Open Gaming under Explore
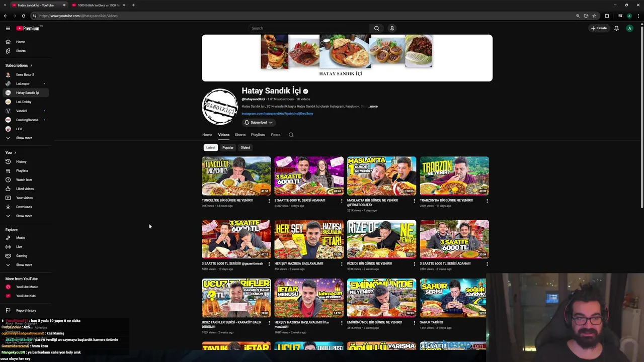 [x=22, y=256]
